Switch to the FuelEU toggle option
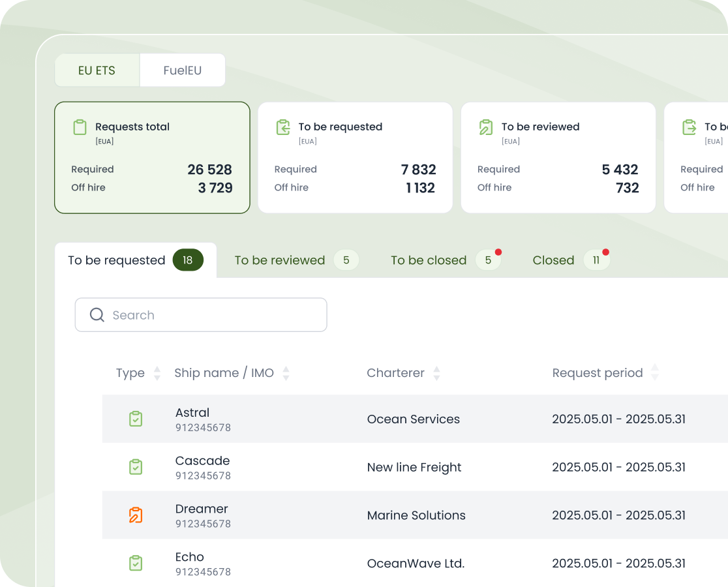Viewport: 728px width, 587px height. 183,70
